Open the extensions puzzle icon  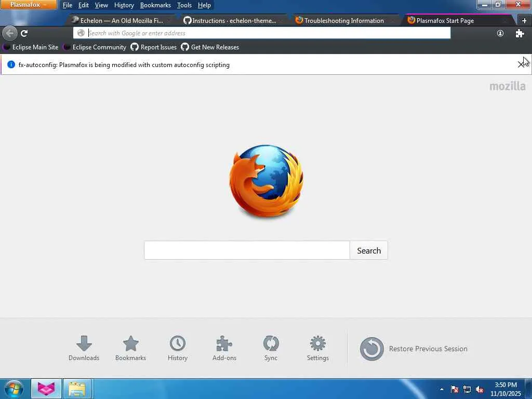[520, 33]
